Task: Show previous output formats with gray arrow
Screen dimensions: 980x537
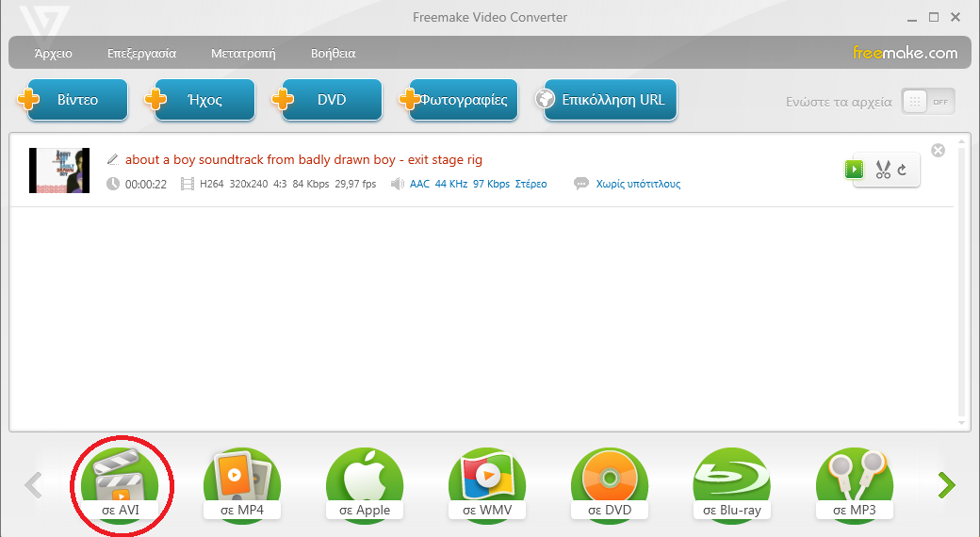Action: (x=33, y=485)
